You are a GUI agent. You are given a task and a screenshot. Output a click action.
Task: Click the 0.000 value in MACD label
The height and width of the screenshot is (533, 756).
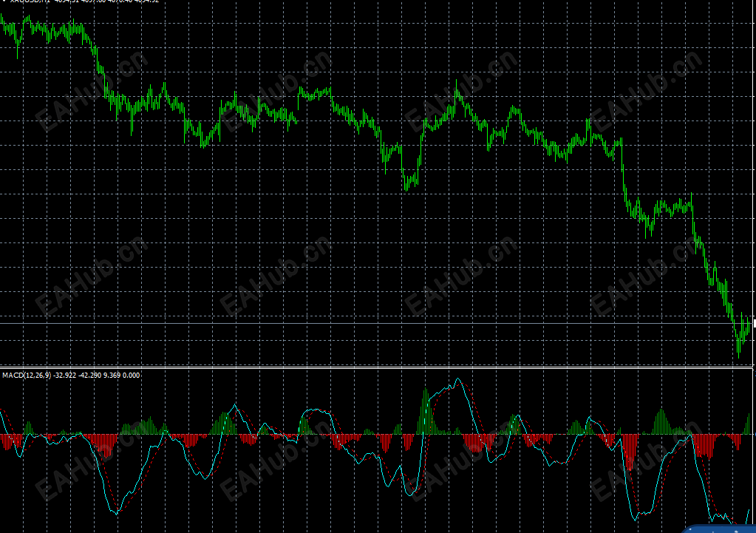(x=131, y=376)
